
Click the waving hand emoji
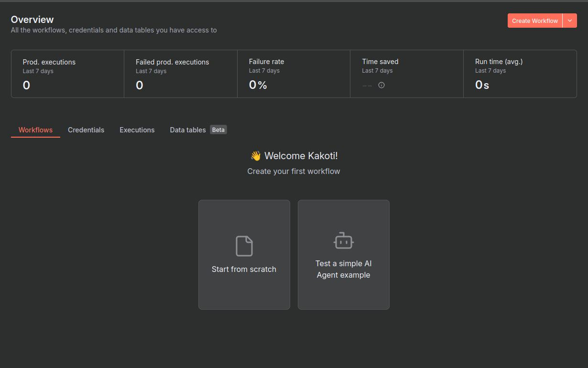(x=255, y=156)
